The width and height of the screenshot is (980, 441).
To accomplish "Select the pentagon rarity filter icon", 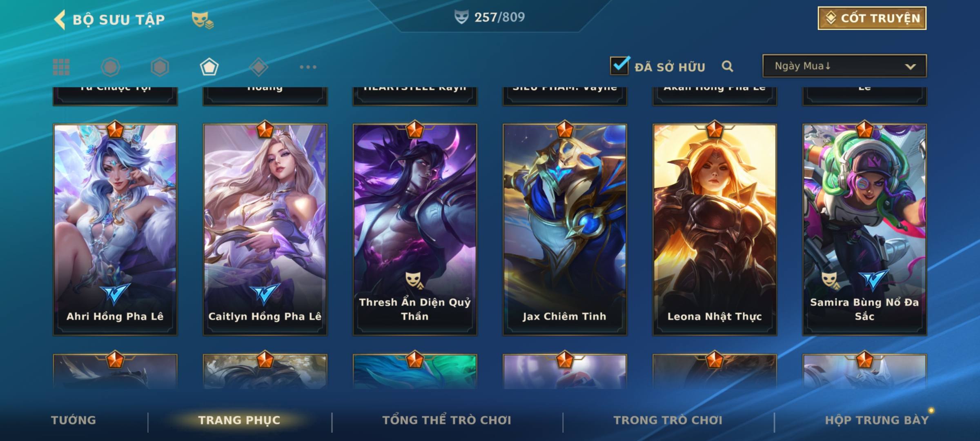I will (209, 67).
